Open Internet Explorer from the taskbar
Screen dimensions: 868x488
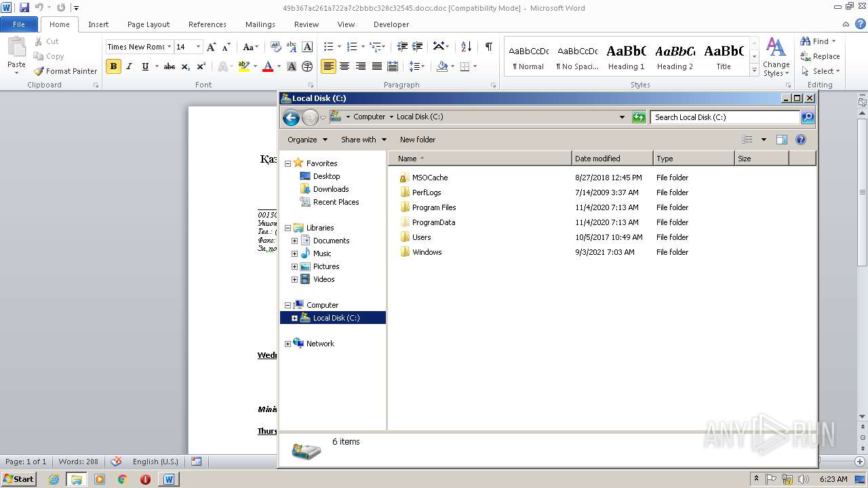[x=54, y=479]
